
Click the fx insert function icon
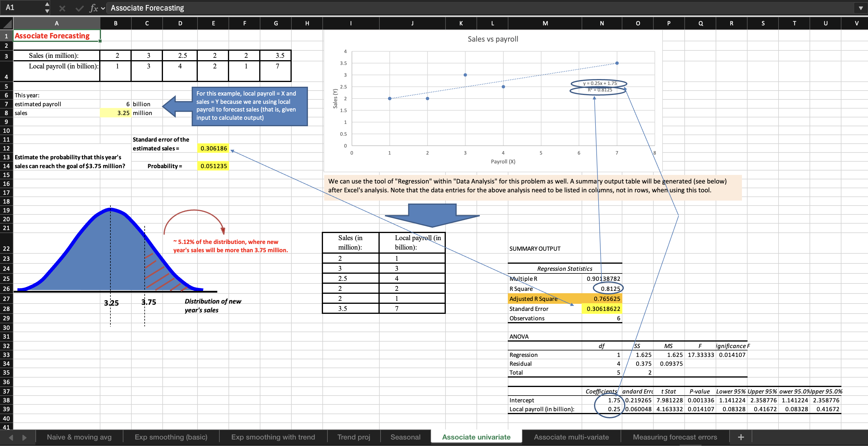point(94,8)
